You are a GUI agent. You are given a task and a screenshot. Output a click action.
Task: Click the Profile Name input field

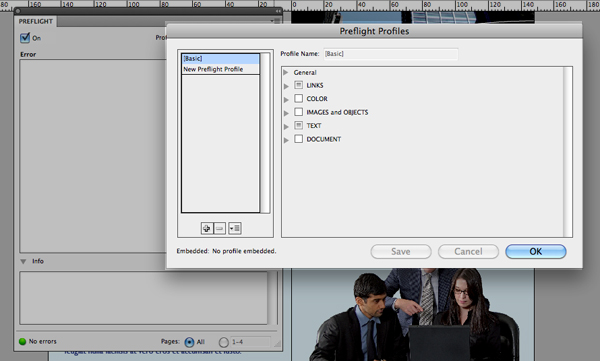coord(391,54)
